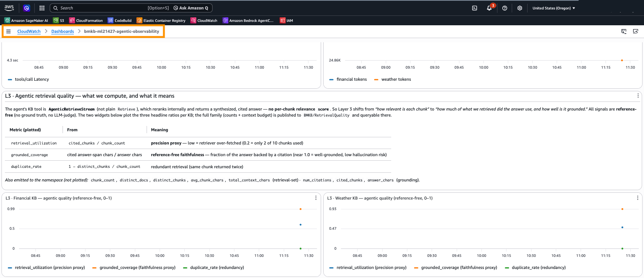Open the S3 favorite shortcut
This screenshot has height=278, width=644.
[x=59, y=20]
